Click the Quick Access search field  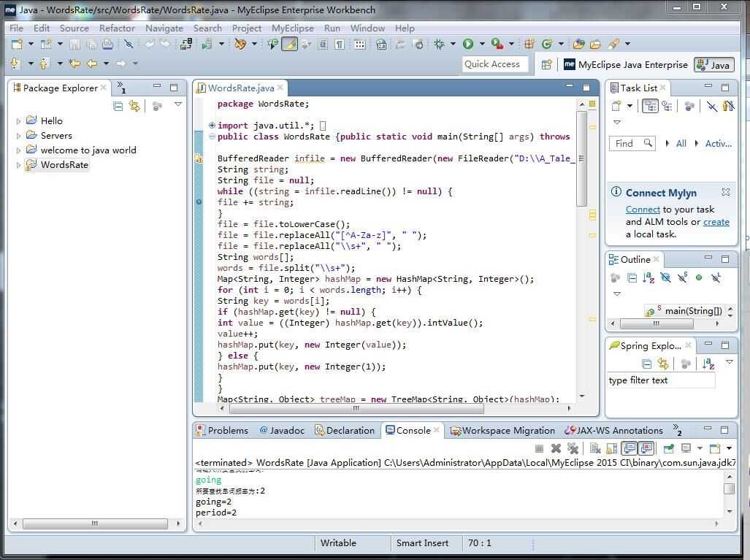coord(492,64)
